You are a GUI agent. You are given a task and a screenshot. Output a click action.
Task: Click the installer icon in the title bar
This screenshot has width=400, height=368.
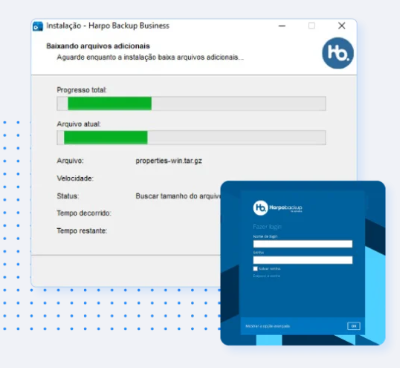coord(38,26)
